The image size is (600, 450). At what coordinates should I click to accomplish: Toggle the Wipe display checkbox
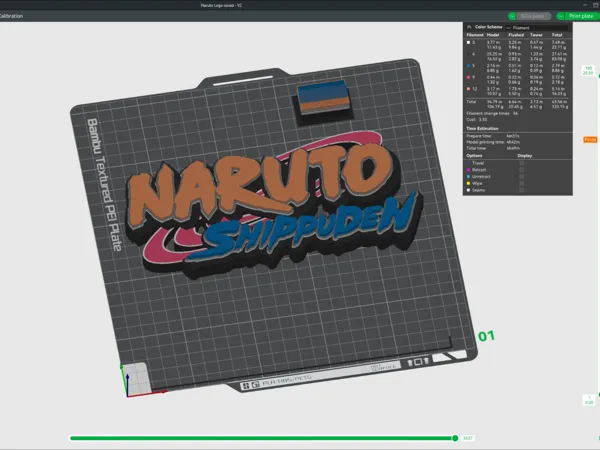click(x=521, y=183)
